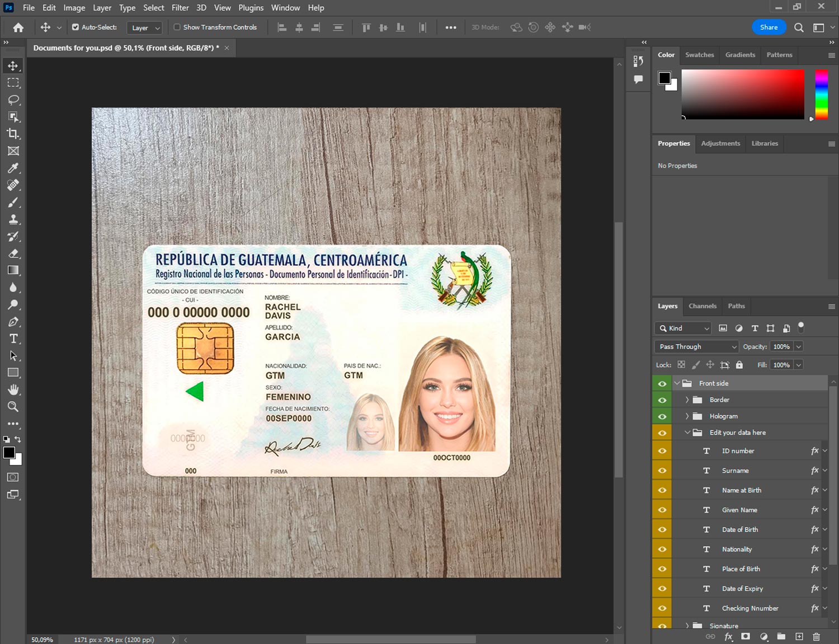Screen dimensions: 839x644
Task: Click the delete layer trash icon
Action: (816, 637)
